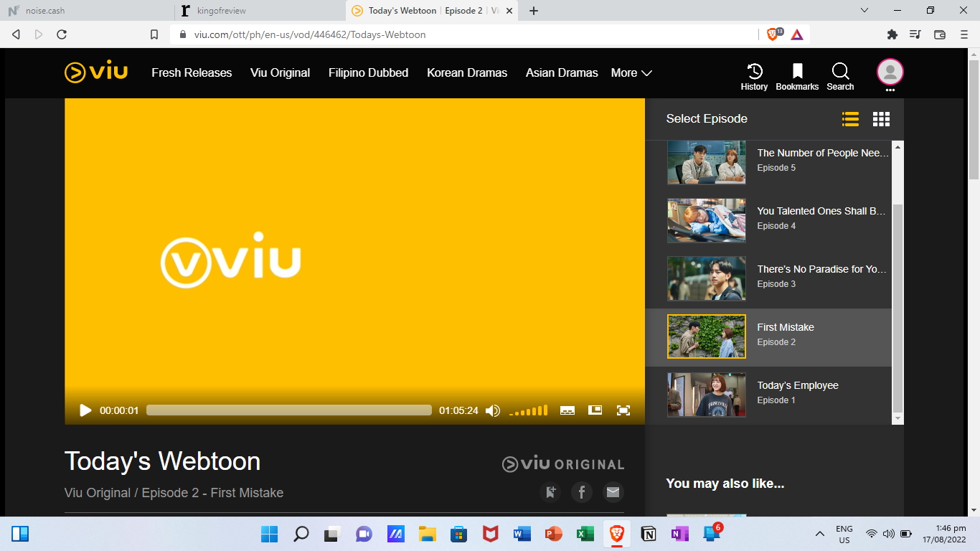Browse Korean Dramas

click(467, 73)
